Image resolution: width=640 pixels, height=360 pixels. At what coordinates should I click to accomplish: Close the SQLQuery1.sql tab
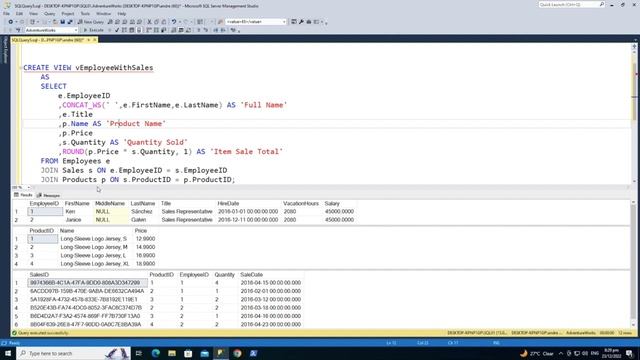[x=95, y=40]
